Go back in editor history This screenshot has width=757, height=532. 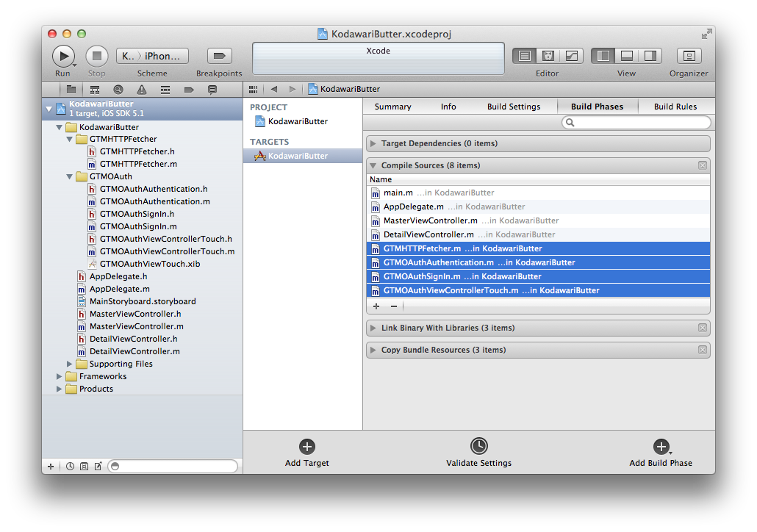274,90
